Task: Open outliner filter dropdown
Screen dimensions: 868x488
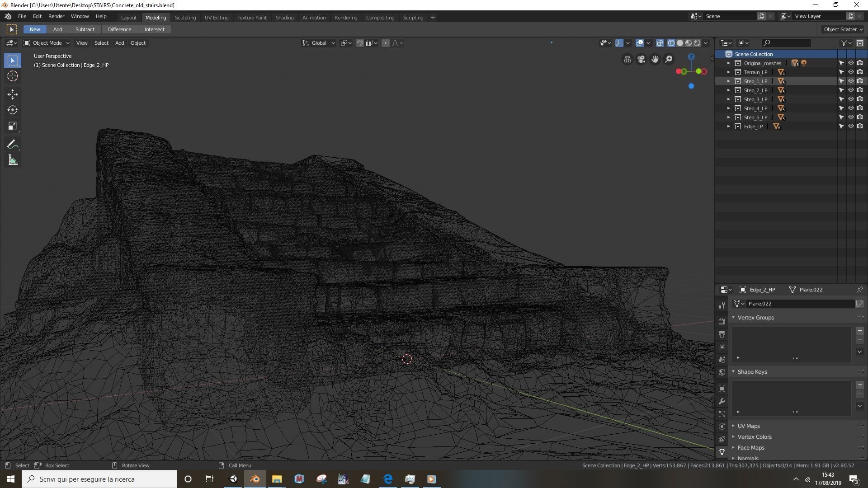Action: (x=846, y=43)
